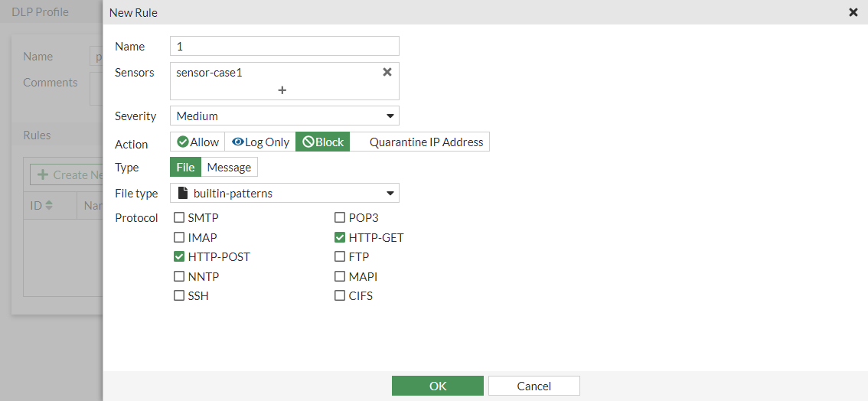Cancel the New Rule dialog
This screenshot has width=868, height=401.
534,386
